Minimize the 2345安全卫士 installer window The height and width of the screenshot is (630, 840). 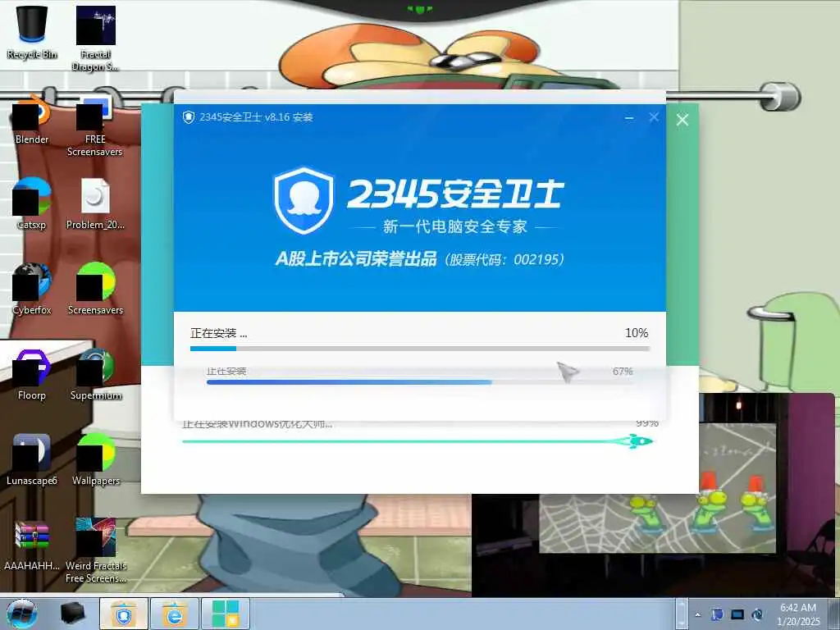click(x=629, y=117)
